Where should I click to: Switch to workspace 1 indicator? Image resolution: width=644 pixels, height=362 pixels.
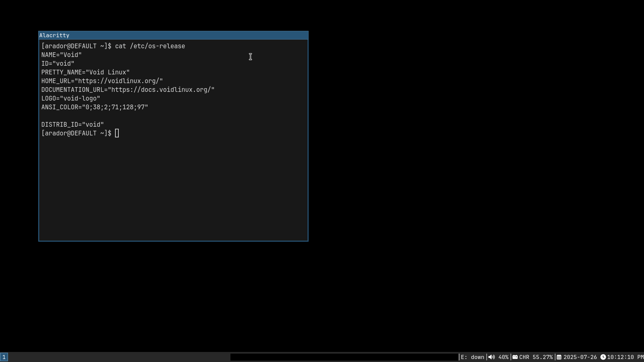pyautogui.click(x=4, y=357)
